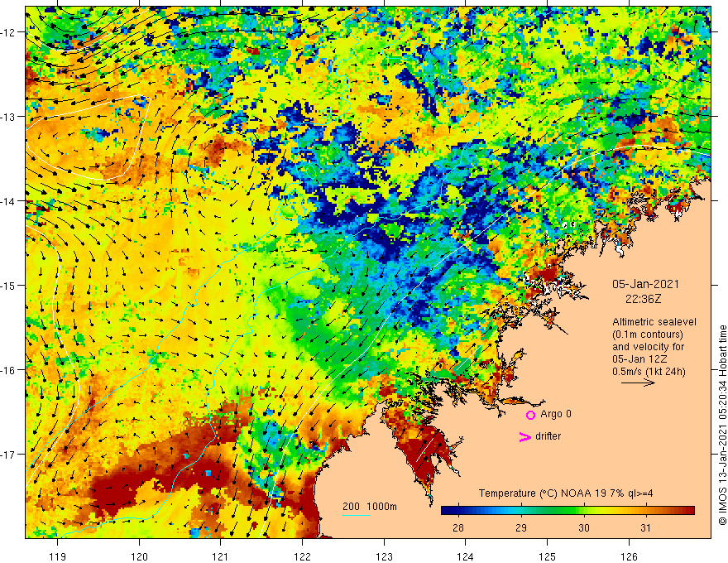Screen dimensions: 728x563
Task: Click the color bar value 31
Action: tap(646, 527)
